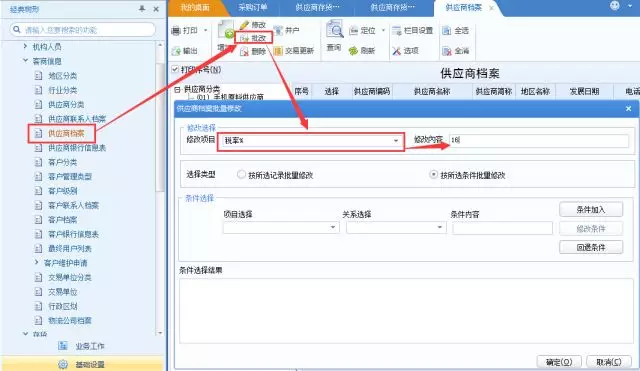The height and width of the screenshot is (371, 640).
Task: Click the 条件加入 button
Action: [x=591, y=210]
